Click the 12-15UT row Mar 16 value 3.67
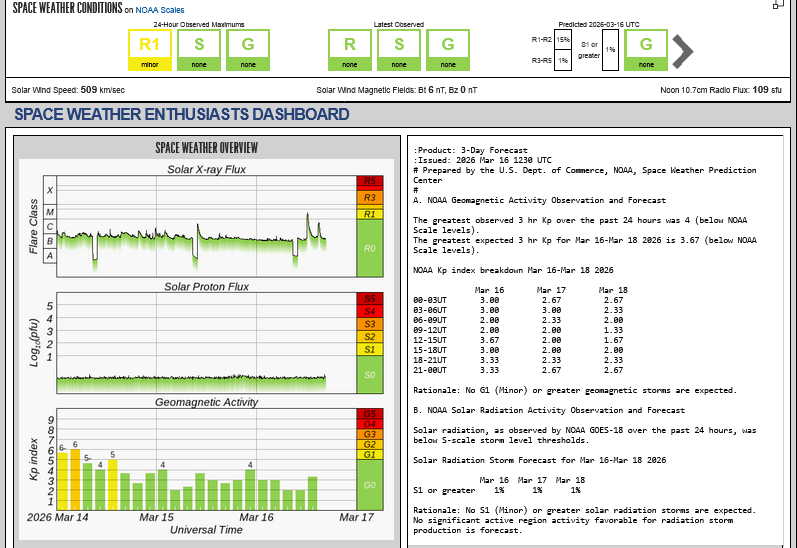The width and height of the screenshot is (797, 548). pos(489,340)
